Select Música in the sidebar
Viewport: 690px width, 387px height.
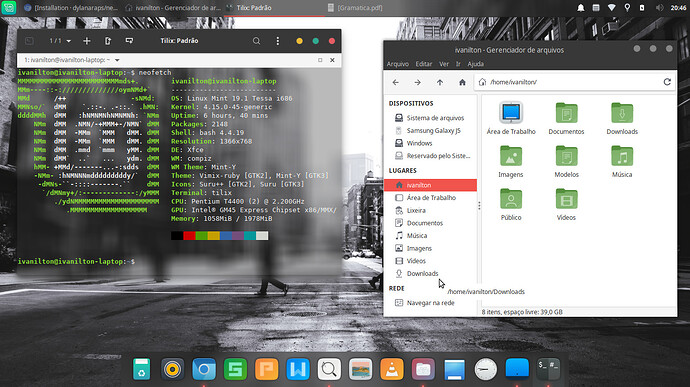[430, 236]
